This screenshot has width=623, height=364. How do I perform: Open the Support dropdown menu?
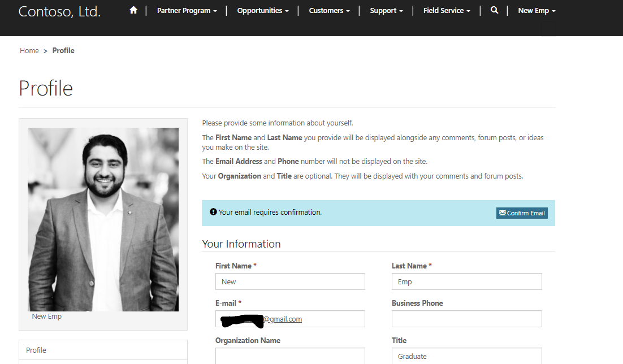pos(386,10)
